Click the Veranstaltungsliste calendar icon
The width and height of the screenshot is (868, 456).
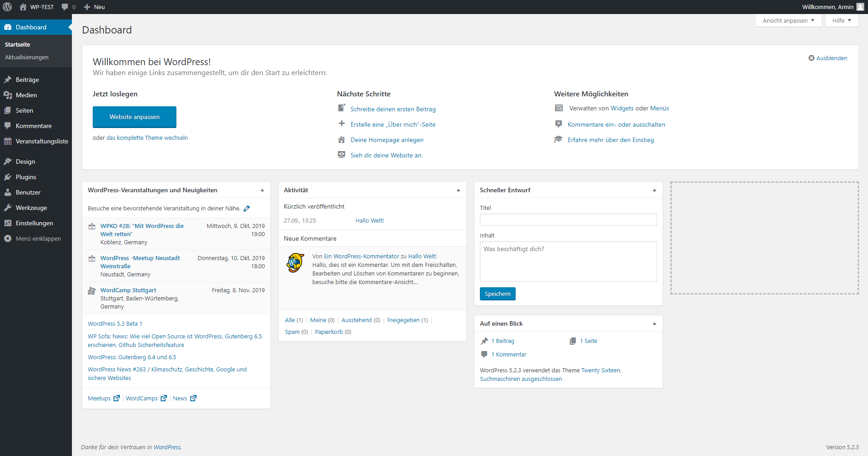click(x=8, y=141)
